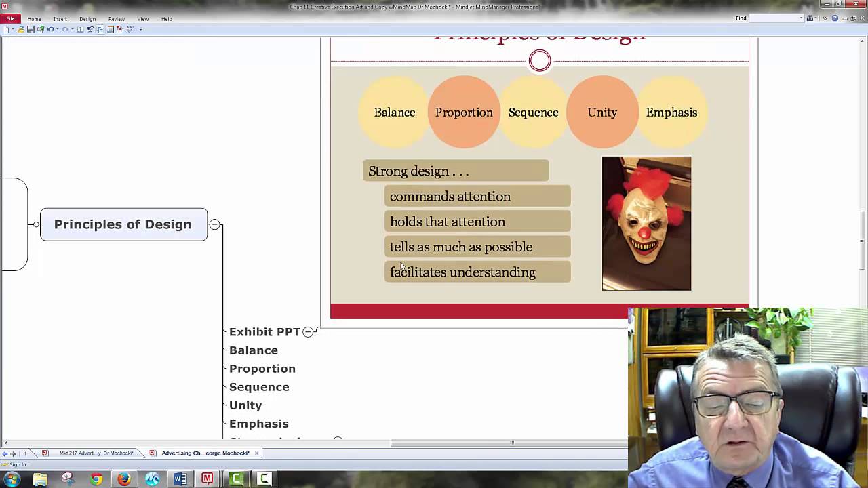Screen dimensions: 868x488
Task: Click the Emphasis circle in the slide
Action: [x=671, y=113]
